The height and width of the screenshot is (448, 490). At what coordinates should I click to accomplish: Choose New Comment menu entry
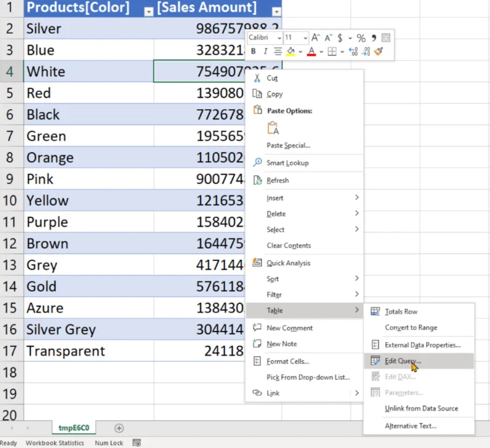point(304,328)
